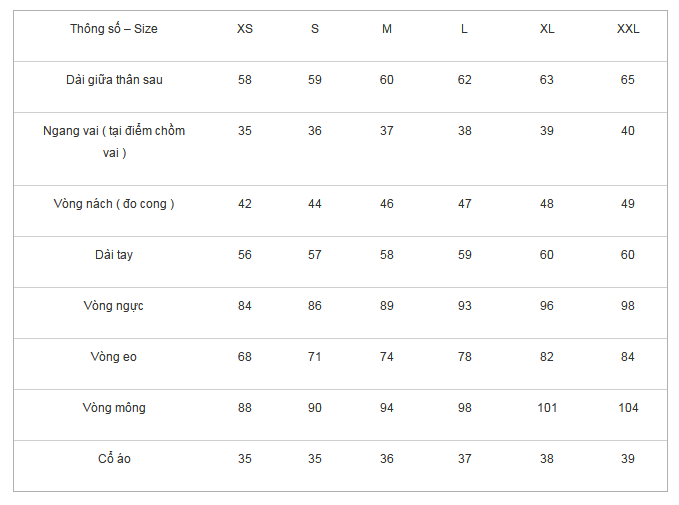Select value 101 for XL Vòng mông
The height and width of the screenshot is (505, 679).
pyautogui.click(x=547, y=408)
